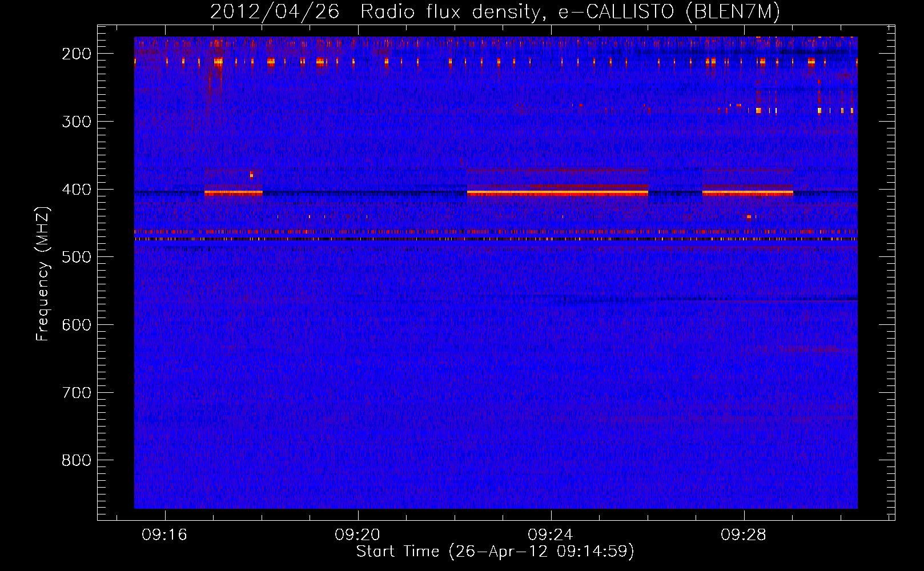Click the first bright 400 MHz emission band near 09:17
This screenshot has width=924, height=571.
tap(233, 193)
